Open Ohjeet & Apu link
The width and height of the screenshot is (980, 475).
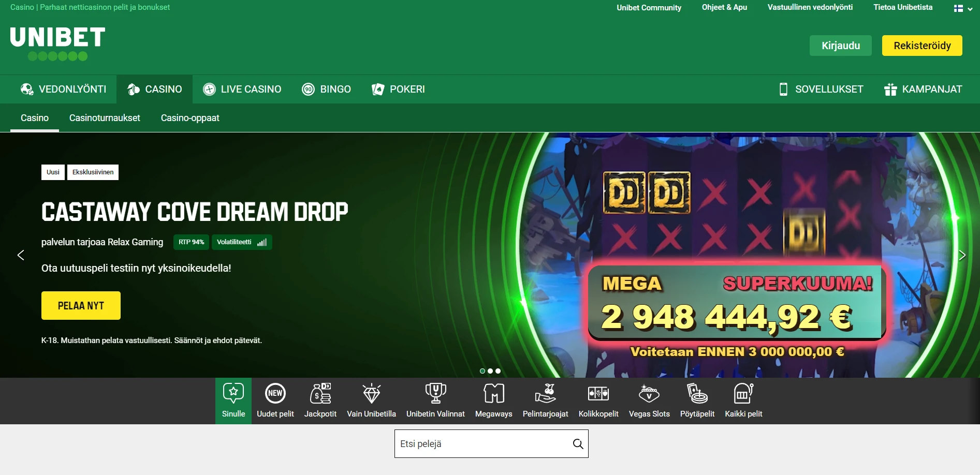click(724, 7)
